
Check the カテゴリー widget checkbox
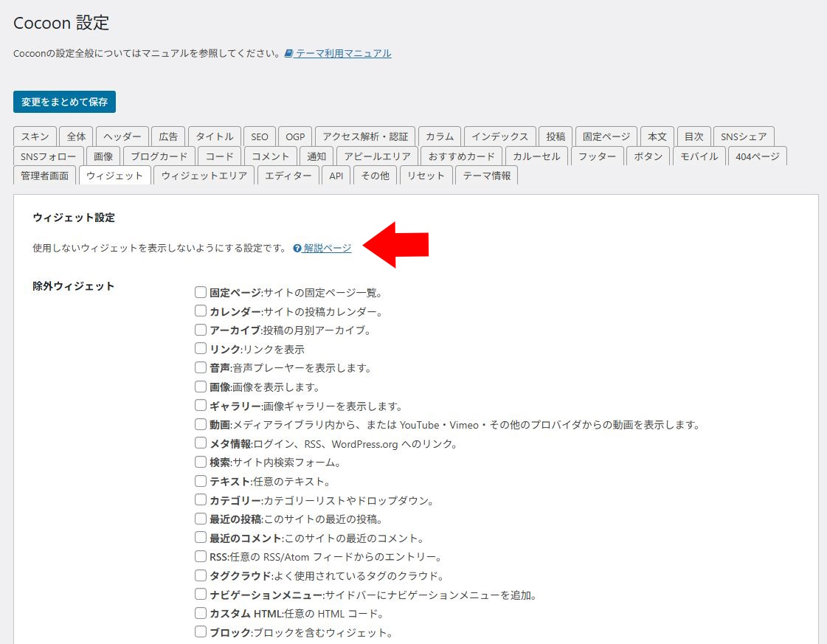coord(201,499)
